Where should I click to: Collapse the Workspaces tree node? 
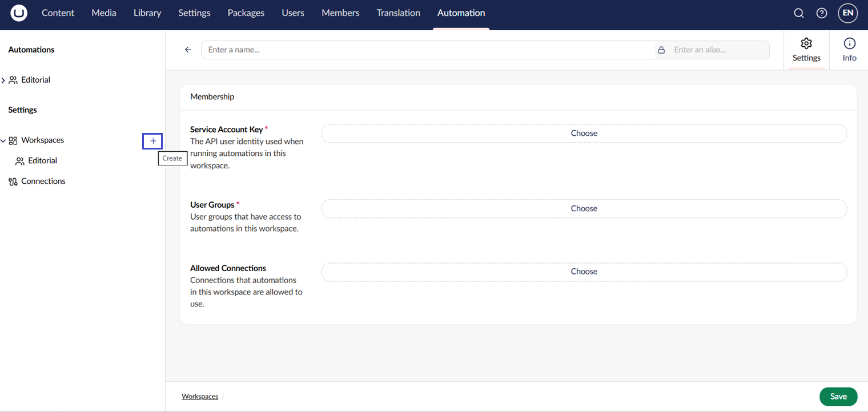pos(3,140)
